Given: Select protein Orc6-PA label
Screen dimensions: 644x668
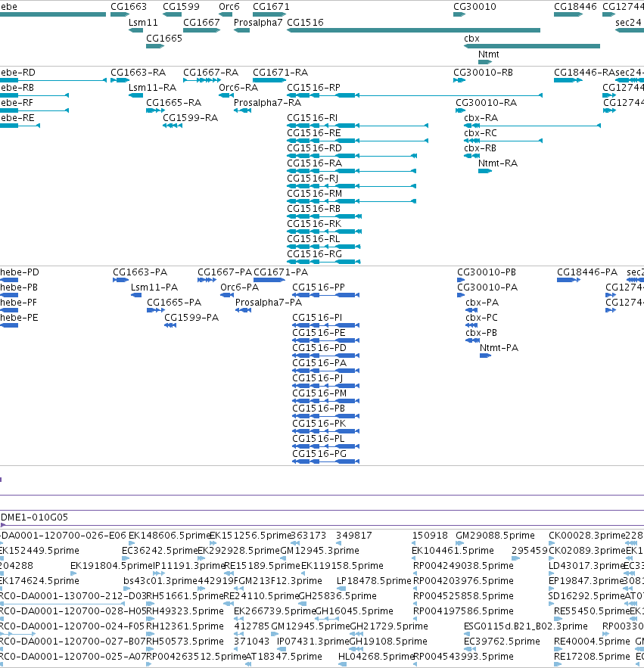Looking at the screenshot, I should click(x=240, y=287).
